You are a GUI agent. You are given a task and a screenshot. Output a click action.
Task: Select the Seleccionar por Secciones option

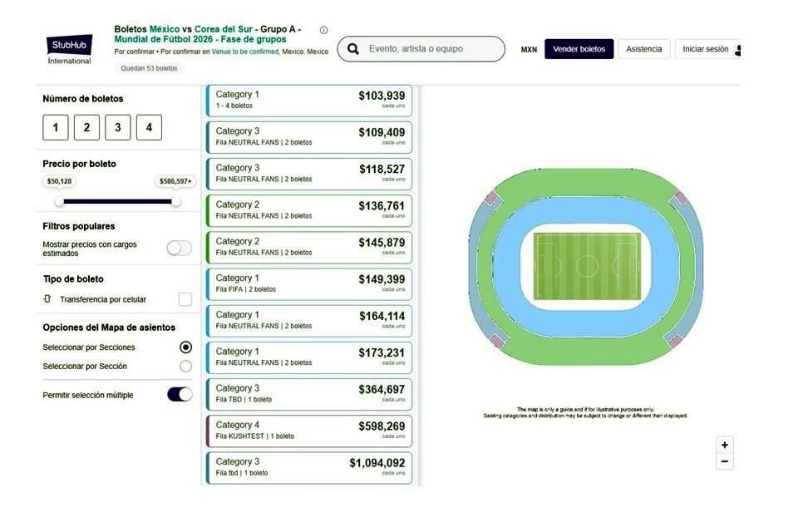coord(185,347)
